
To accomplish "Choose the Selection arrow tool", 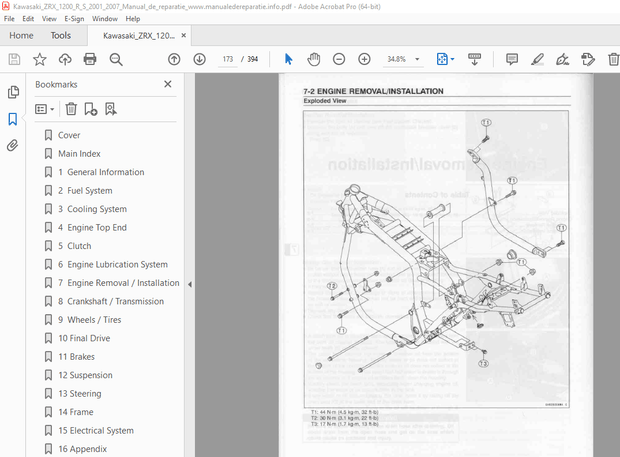I will [x=288, y=59].
